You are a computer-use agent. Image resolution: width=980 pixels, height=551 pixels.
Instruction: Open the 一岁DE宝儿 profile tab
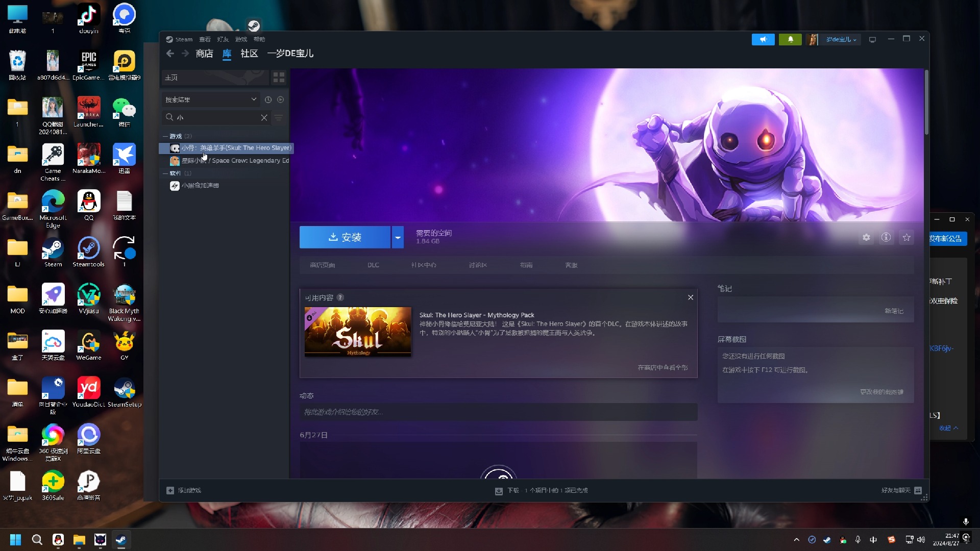tap(290, 54)
